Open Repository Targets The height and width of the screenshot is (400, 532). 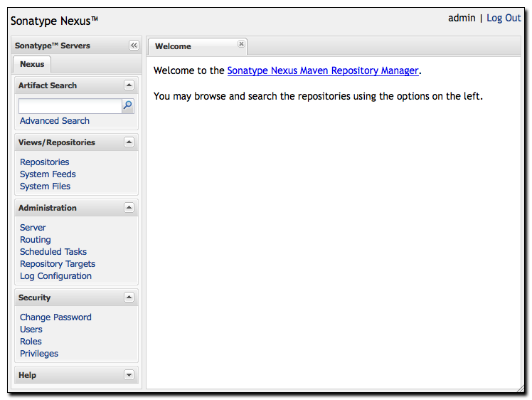pyautogui.click(x=58, y=264)
